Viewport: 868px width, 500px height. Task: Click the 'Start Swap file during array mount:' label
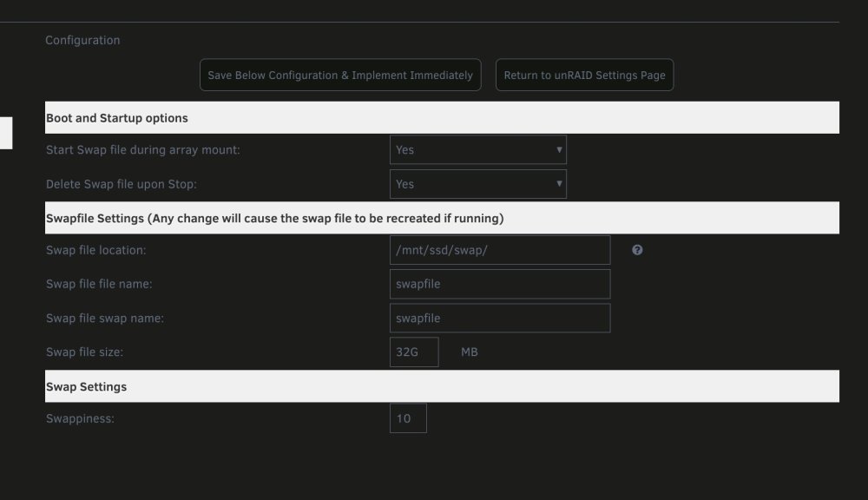(143, 149)
